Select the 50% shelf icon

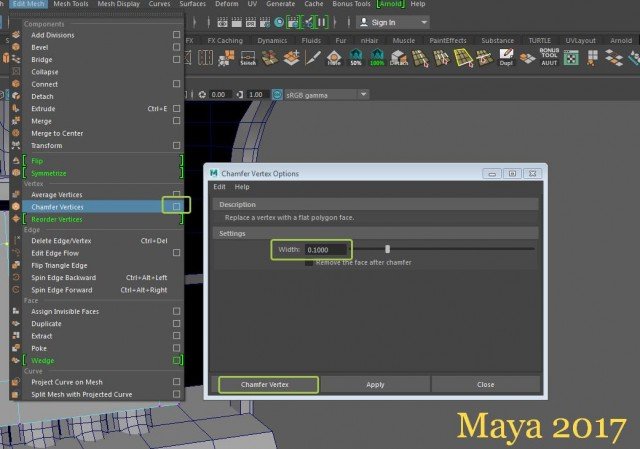[356, 58]
